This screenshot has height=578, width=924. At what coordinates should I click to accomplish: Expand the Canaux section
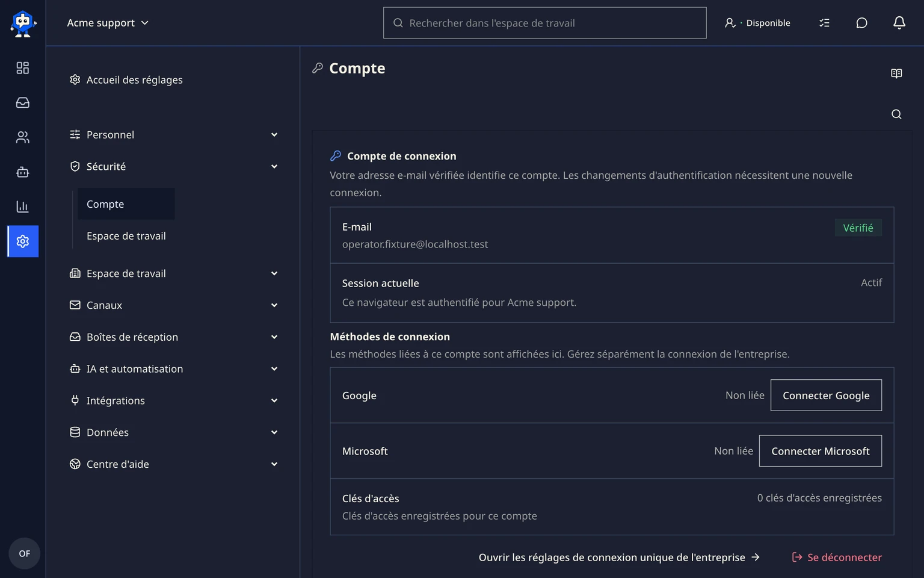click(x=174, y=305)
